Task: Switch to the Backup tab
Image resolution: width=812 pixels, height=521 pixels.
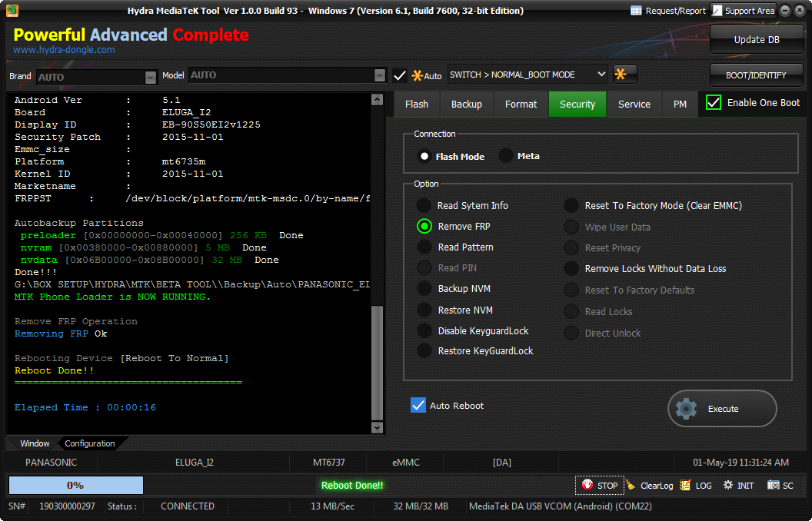Action: [467, 104]
